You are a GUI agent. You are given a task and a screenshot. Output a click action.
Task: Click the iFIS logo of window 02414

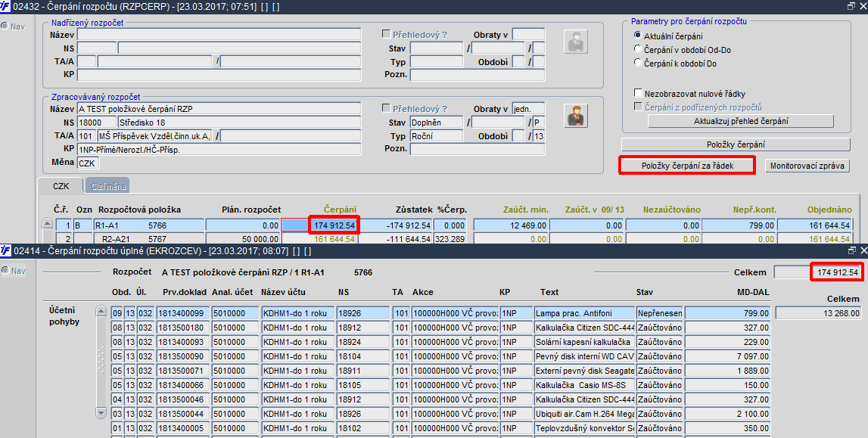tap(5, 250)
